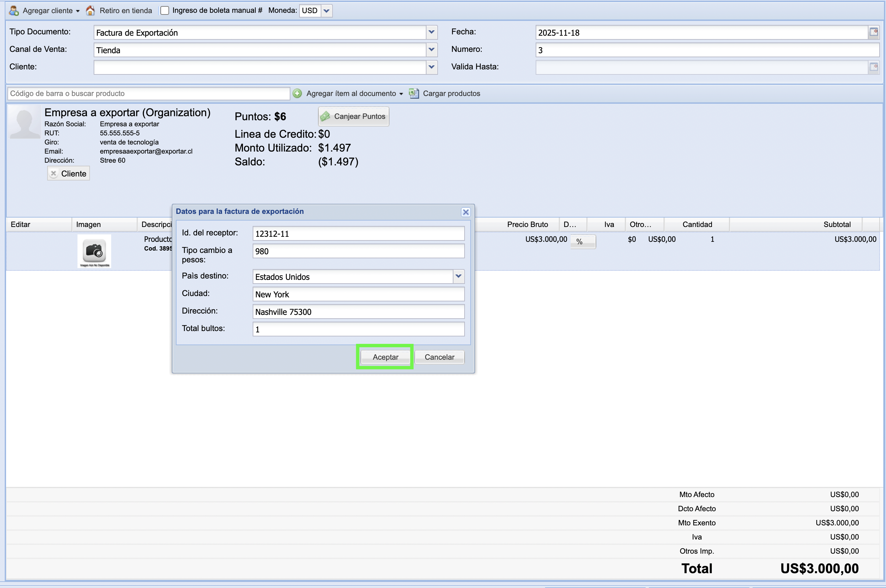Click the Cargar productos spreadsheet icon
This screenshot has width=886, height=588.
coord(414,93)
